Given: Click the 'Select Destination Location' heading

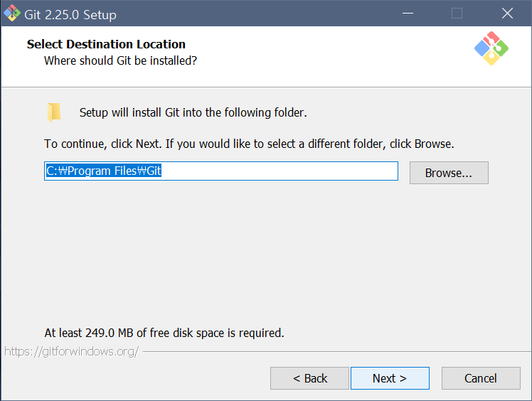Looking at the screenshot, I should point(106,44).
